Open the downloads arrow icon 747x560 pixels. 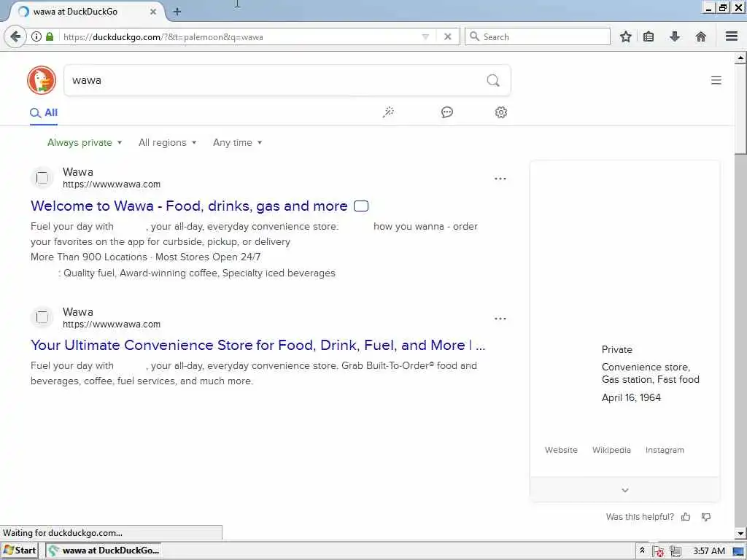675,36
